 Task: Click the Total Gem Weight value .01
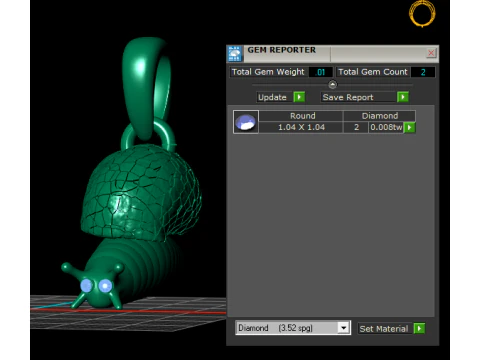[321, 72]
